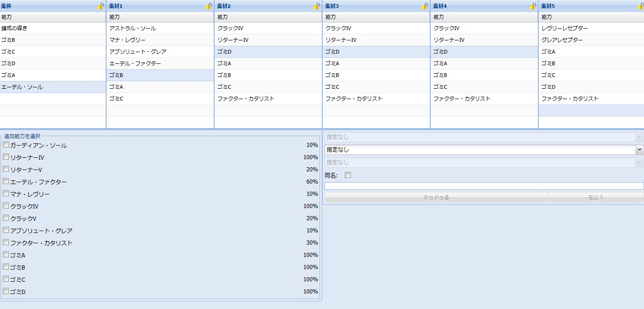Image resolution: width=644 pixels, height=309 pixels.
Task: Enable the ガーディアン・ソール checkbox
Action: pyautogui.click(x=6, y=145)
